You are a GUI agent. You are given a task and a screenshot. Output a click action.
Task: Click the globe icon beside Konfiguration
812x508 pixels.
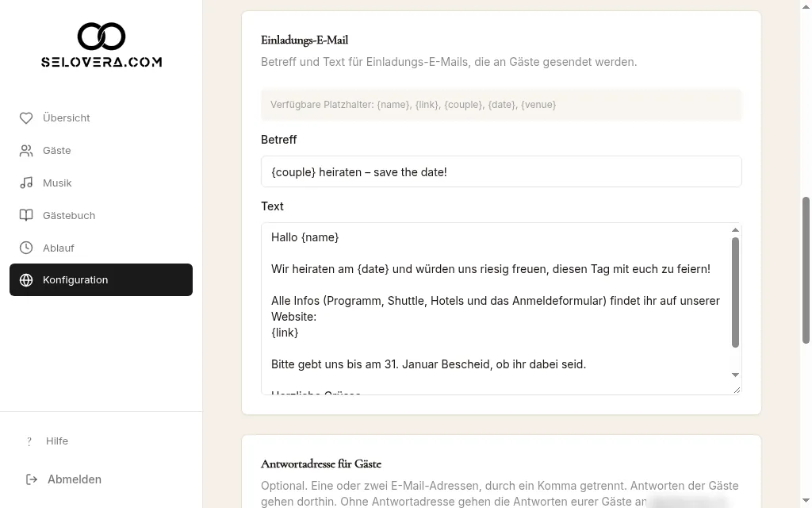coord(26,280)
